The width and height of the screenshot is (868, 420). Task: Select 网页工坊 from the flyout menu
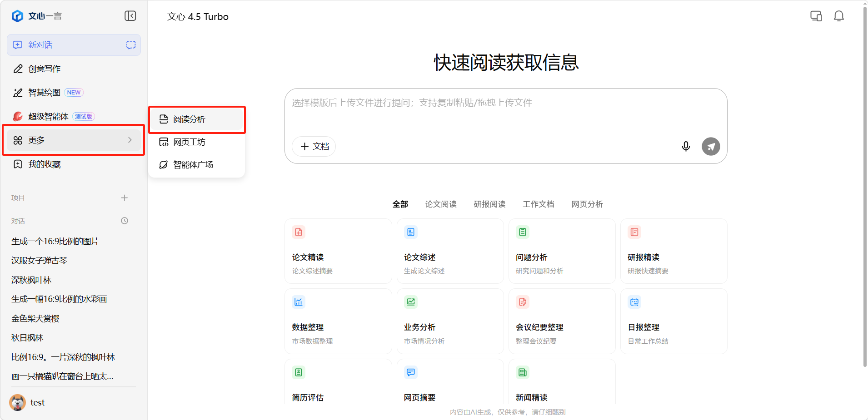pos(197,142)
